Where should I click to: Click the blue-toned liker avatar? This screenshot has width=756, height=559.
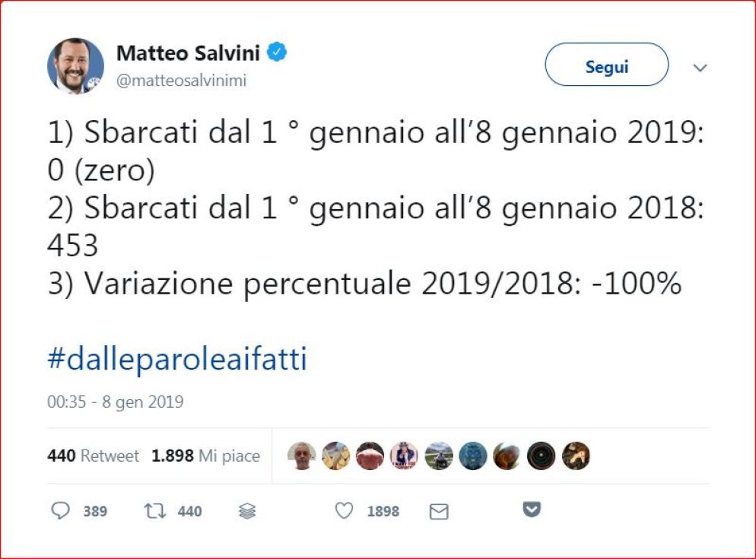tap(473, 456)
